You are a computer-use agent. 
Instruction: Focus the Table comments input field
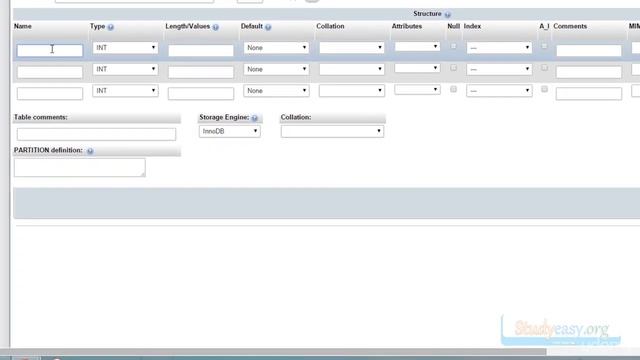coord(96,134)
